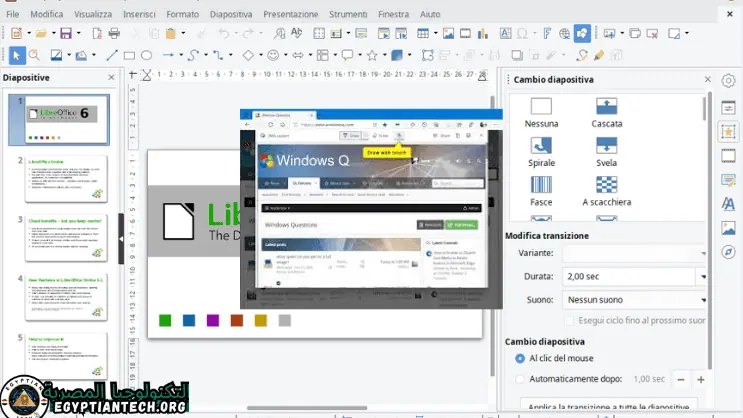Image resolution: width=743 pixels, height=418 pixels.
Task: Increase auto-advance time with plus button
Action: [701, 379]
